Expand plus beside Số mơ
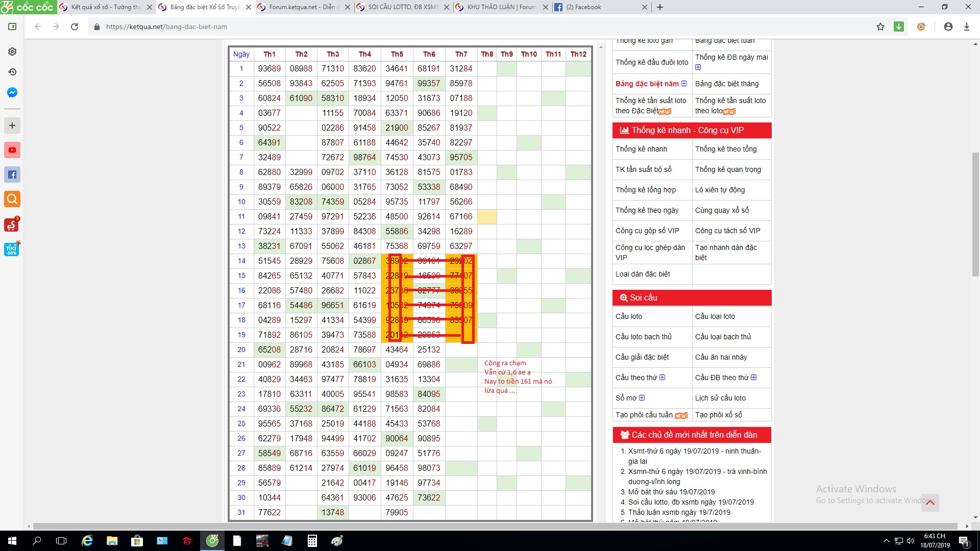980x551 pixels. [x=642, y=398]
